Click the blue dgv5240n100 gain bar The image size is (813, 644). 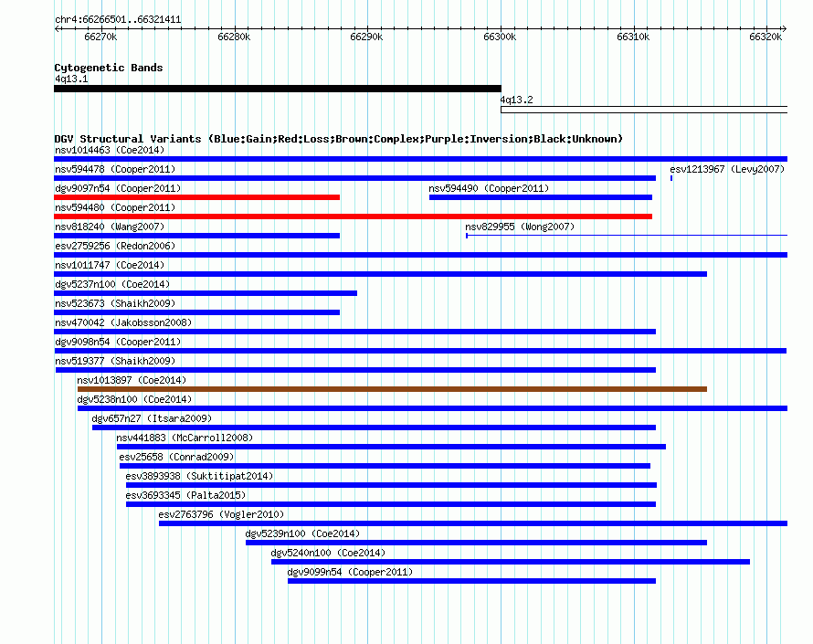point(511,562)
